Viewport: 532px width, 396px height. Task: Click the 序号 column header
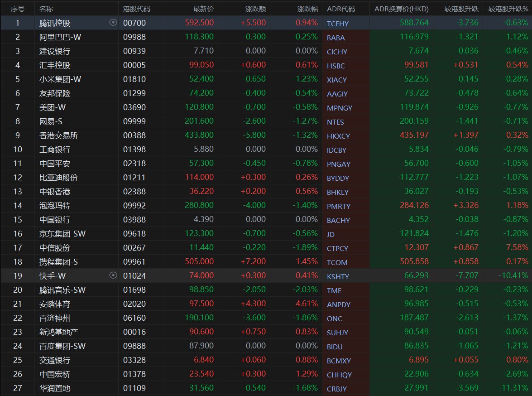pos(18,9)
